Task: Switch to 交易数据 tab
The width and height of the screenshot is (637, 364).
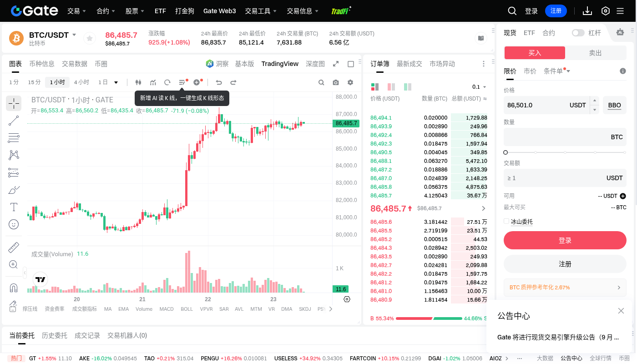Action: point(75,64)
